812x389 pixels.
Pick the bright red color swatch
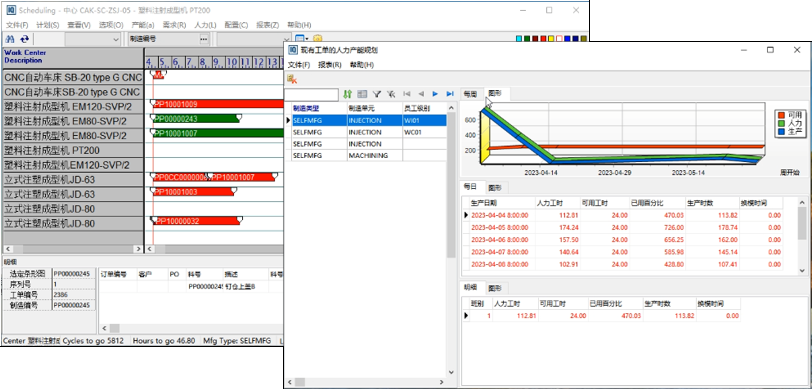pos(543,39)
